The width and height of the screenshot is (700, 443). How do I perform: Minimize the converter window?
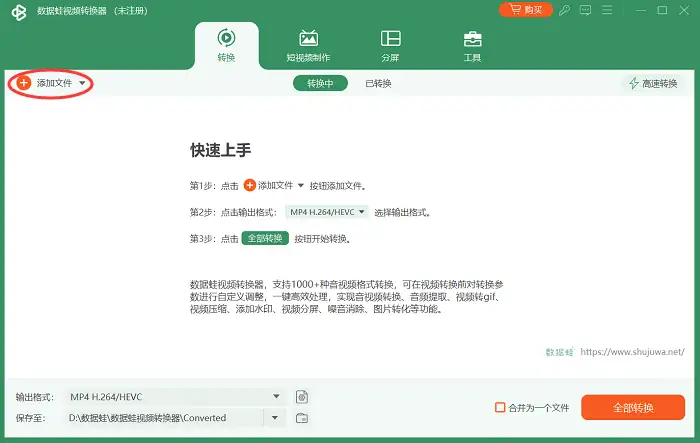641,10
